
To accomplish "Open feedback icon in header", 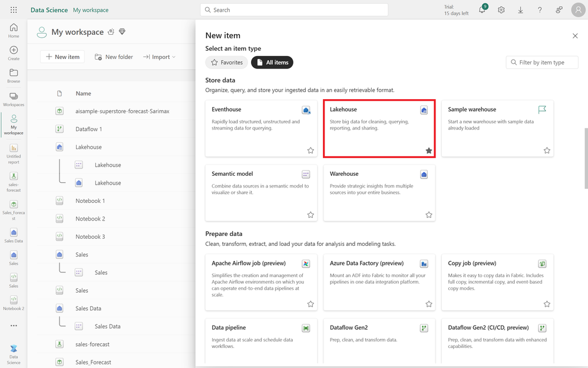I will pyautogui.click(x=559, y=10).
